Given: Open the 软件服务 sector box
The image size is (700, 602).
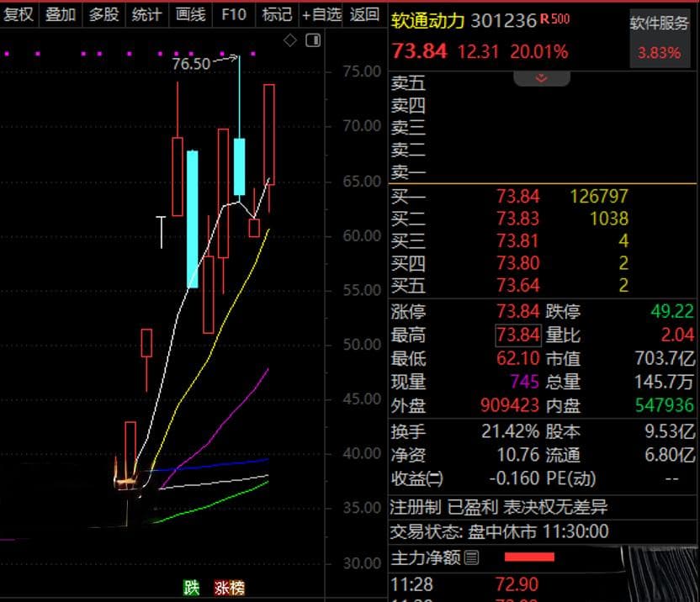Looking at the screenshot, I should point(660,39).
